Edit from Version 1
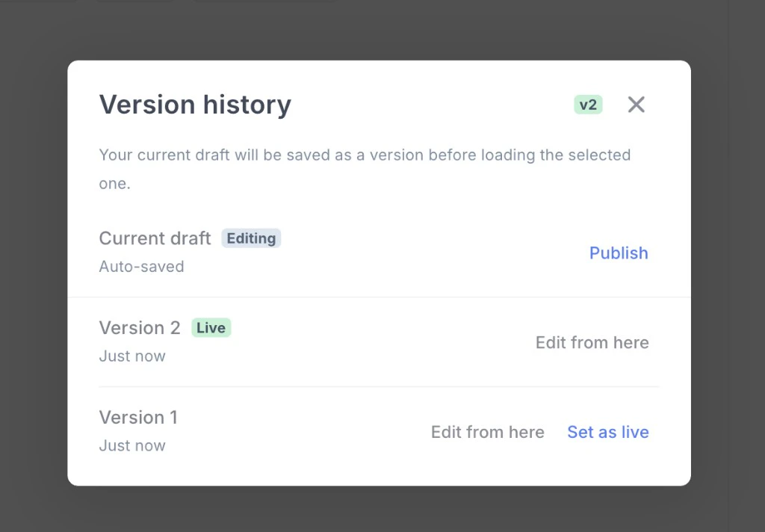Image resolution: width=765 pixels, height=532 pixels. 487,432
